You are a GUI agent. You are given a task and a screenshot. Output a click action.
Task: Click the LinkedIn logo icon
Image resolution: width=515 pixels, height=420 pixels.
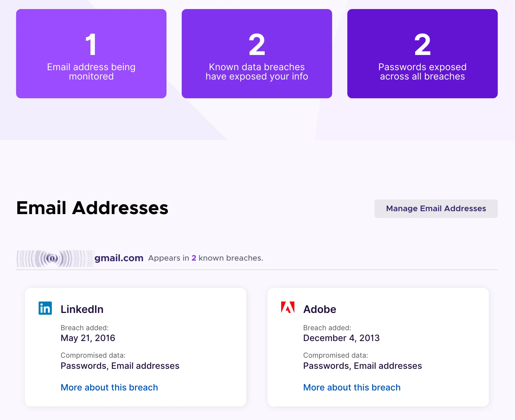pos(45,308)
